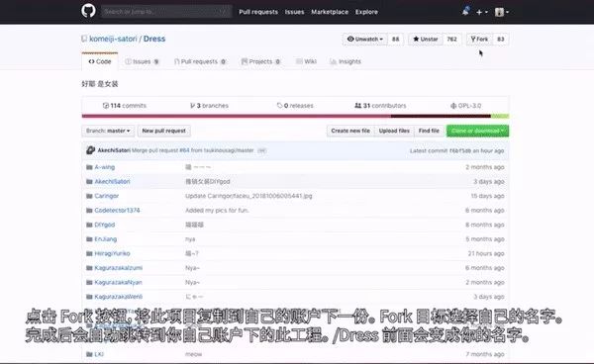
Task: View the 114 commits history
Action: 125,106
